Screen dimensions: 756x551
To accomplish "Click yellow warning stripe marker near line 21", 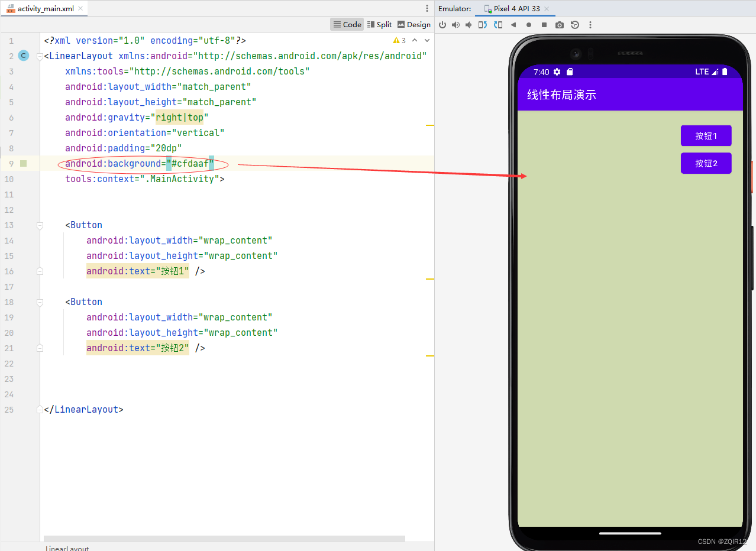I will coord(430,356).
